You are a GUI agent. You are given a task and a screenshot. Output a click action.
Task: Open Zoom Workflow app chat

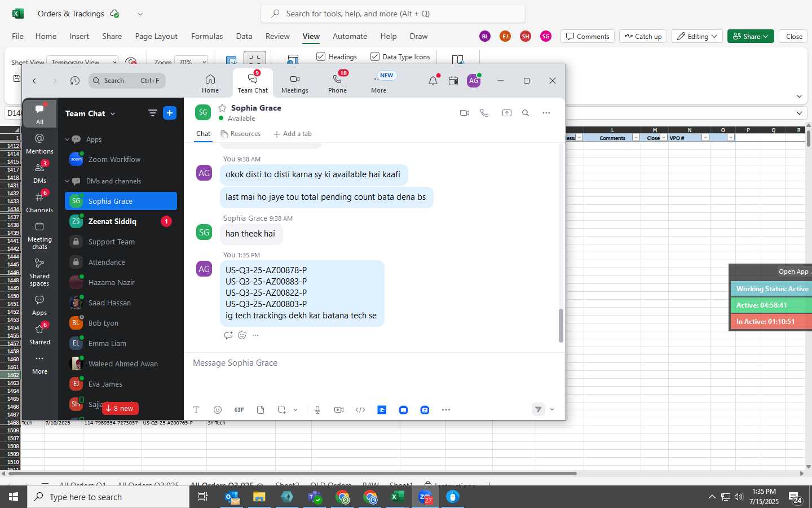(121, 160)
